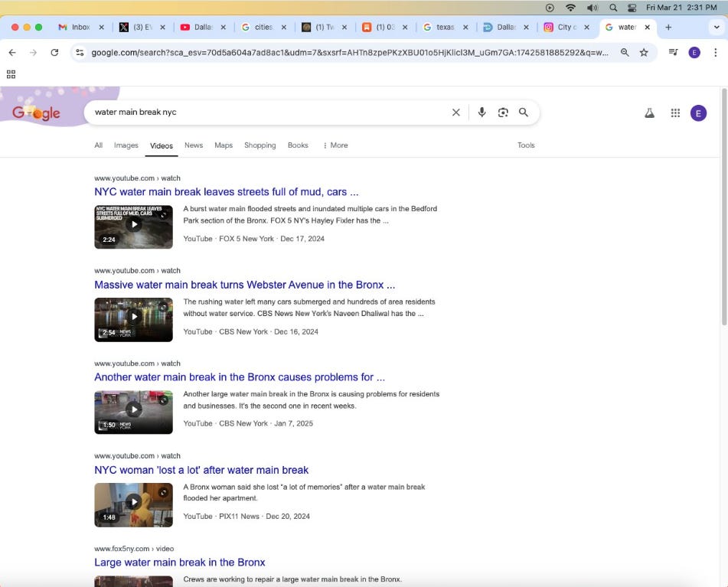Open Wi-Fi status in menu bar
The height and width of the screenshot is (587, 728).
(570, 8)
